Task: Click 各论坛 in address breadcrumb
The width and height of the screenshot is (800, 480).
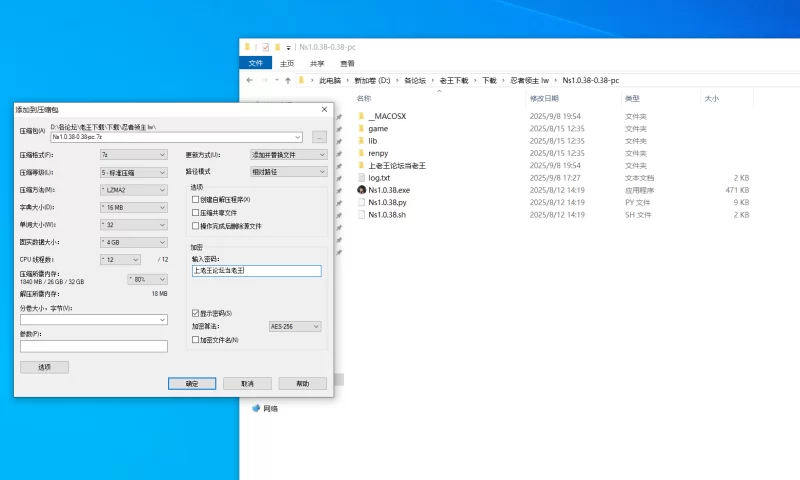Action: [415, 81]
